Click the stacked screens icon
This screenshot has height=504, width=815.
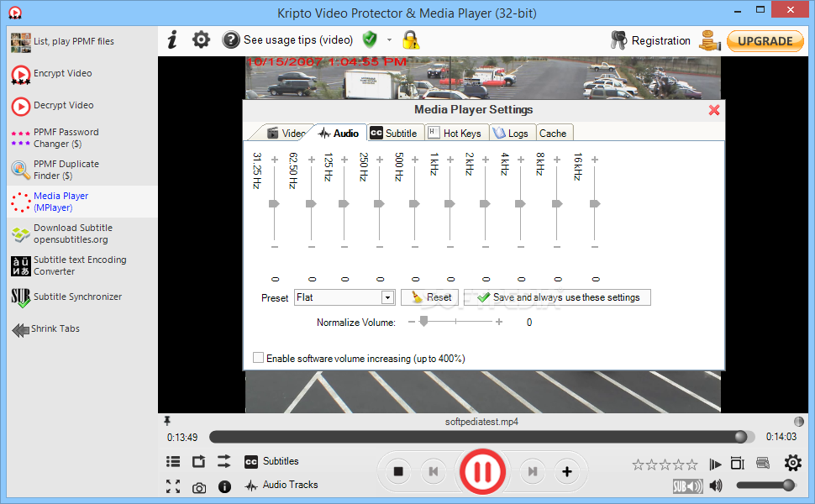point(763,463)
